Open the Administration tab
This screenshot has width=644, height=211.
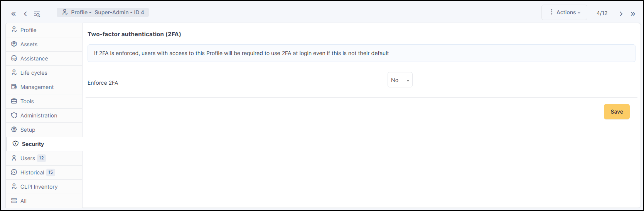click(39, 116)
